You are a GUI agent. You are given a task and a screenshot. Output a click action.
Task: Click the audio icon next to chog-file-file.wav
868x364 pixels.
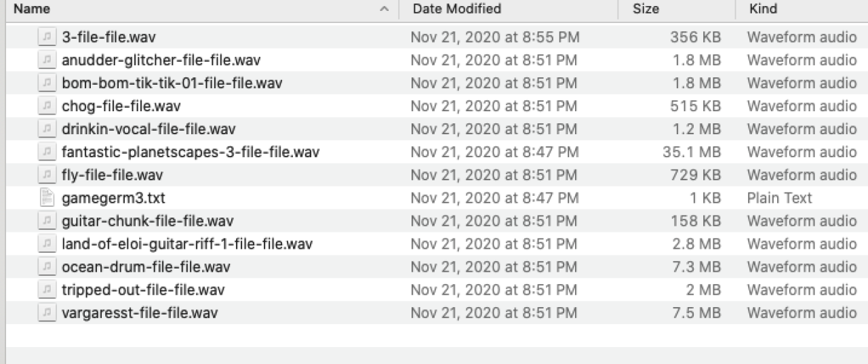tap(46, 106)
